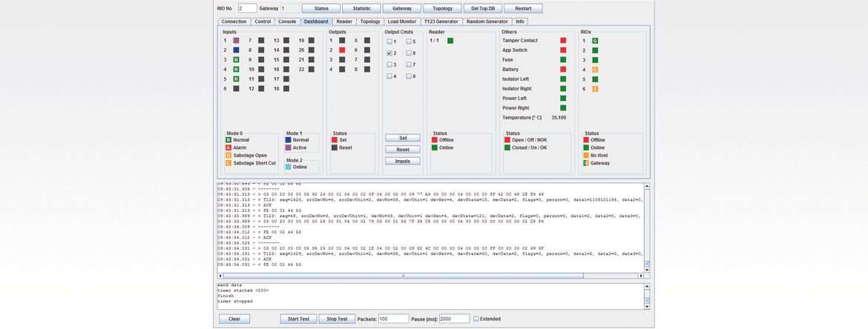
Task: Click the Gateway button in top bar
Action: 402,8
